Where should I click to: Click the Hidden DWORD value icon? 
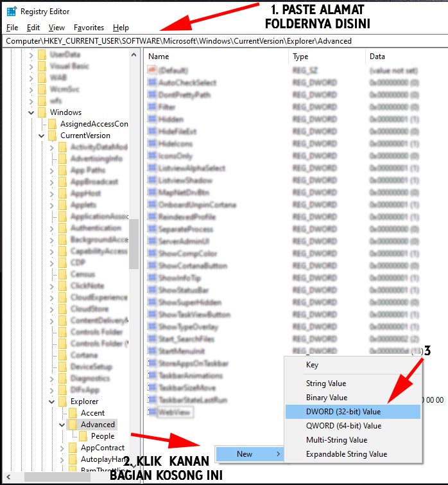click(152, 119)
